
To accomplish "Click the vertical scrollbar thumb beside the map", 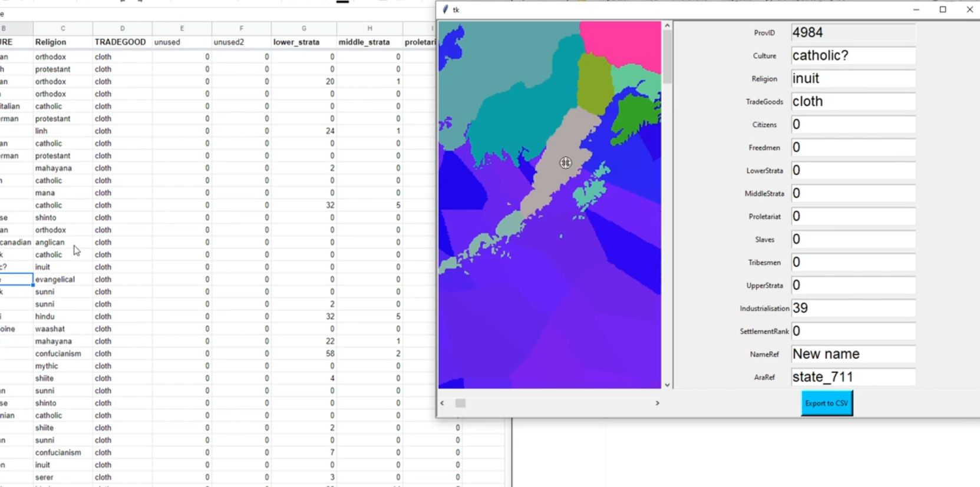I will pyautogui.click(x=667, y=57).
